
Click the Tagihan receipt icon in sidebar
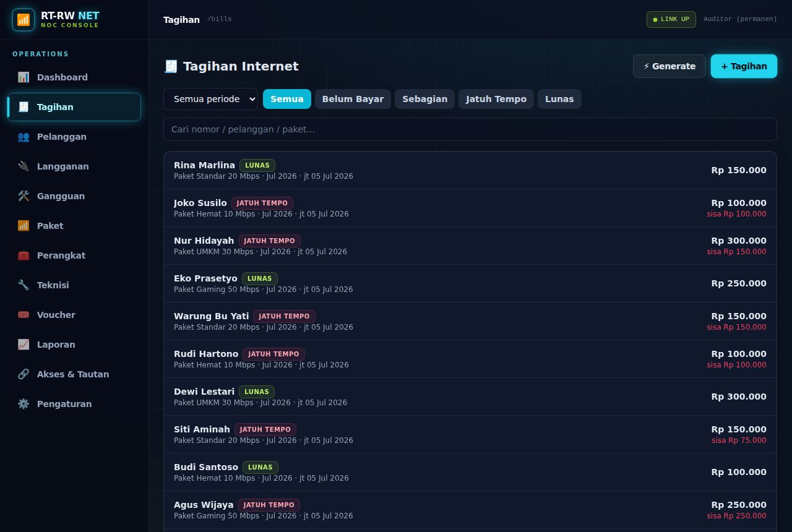click(24, 107)
